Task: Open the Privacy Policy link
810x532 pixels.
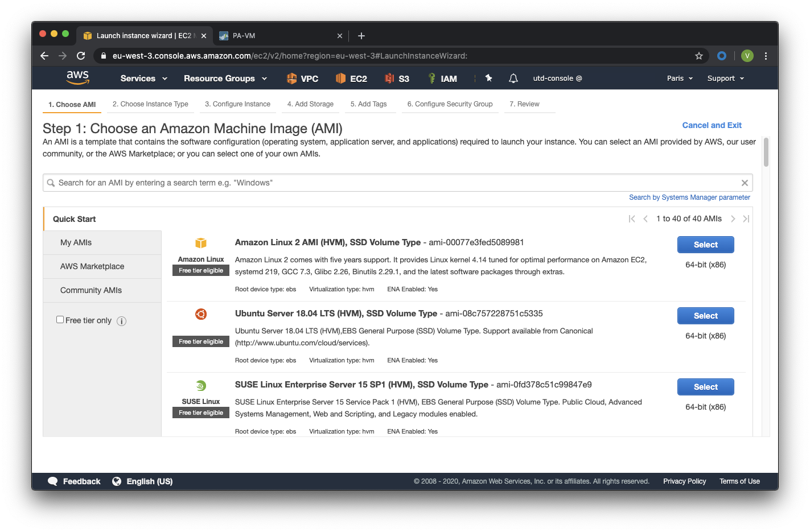Action: click(684, 481)
